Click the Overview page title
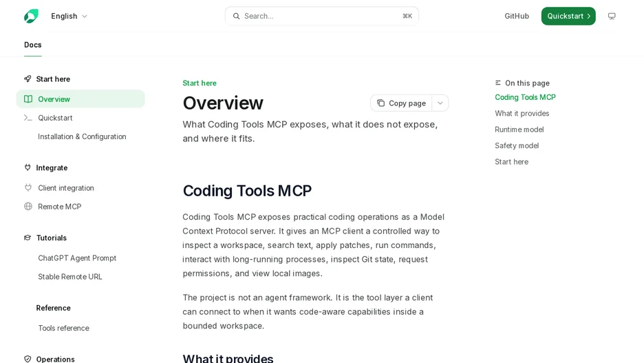This screenshot has height=363, width=644. point(223,103)
